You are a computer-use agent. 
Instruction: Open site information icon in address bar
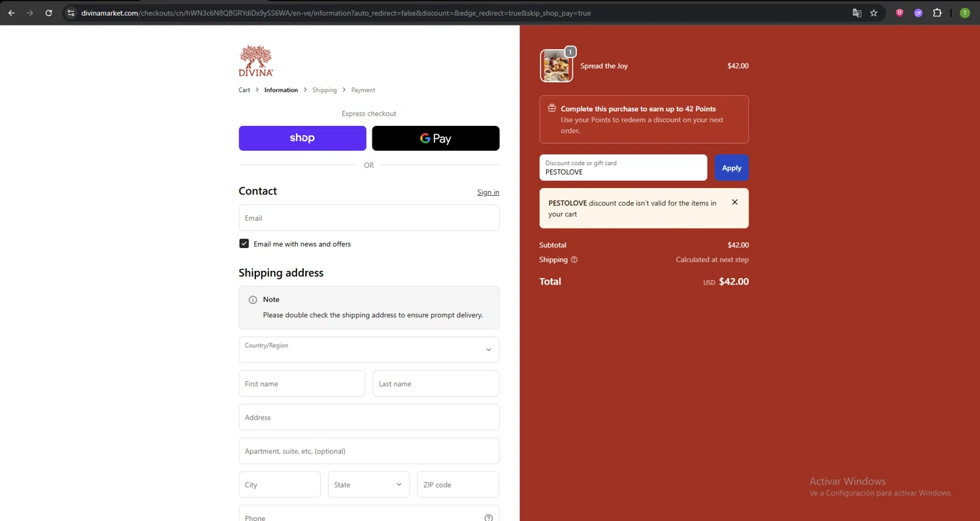click(71, 12)
